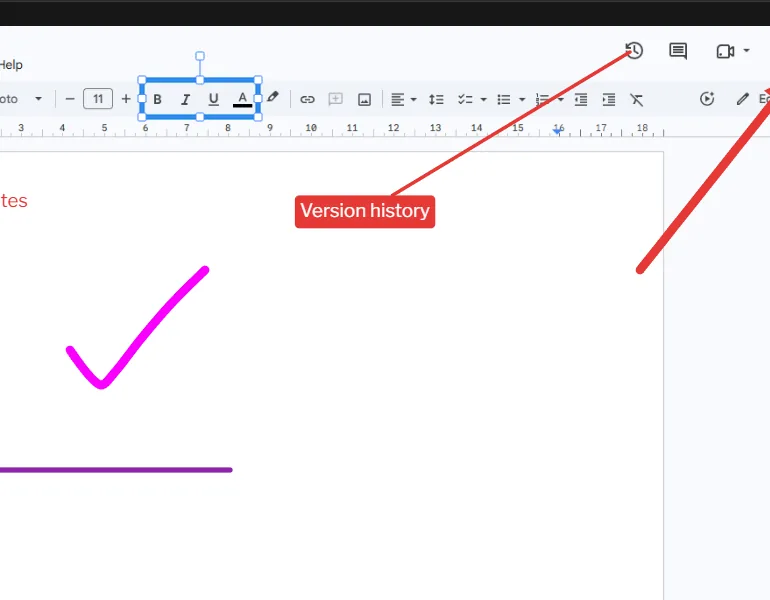Screen dimensions: 770x600
Task: Open the version history clock icon
Action: click(634, 51)
